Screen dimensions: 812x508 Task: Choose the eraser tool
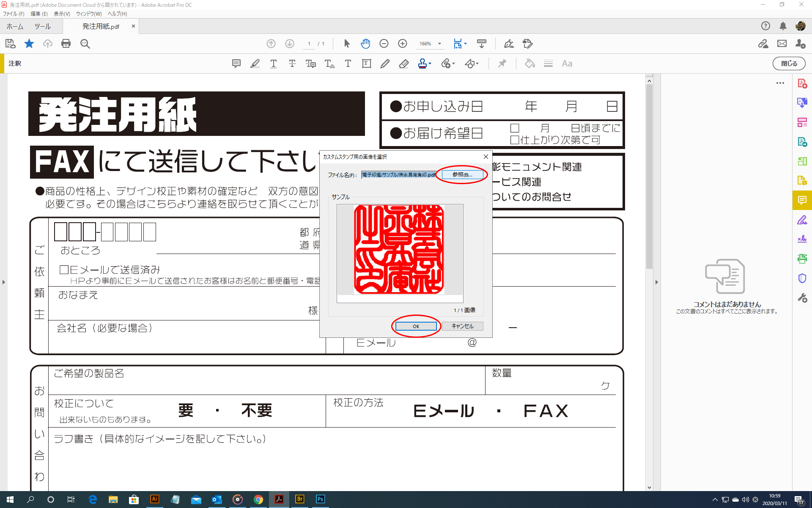403,63
